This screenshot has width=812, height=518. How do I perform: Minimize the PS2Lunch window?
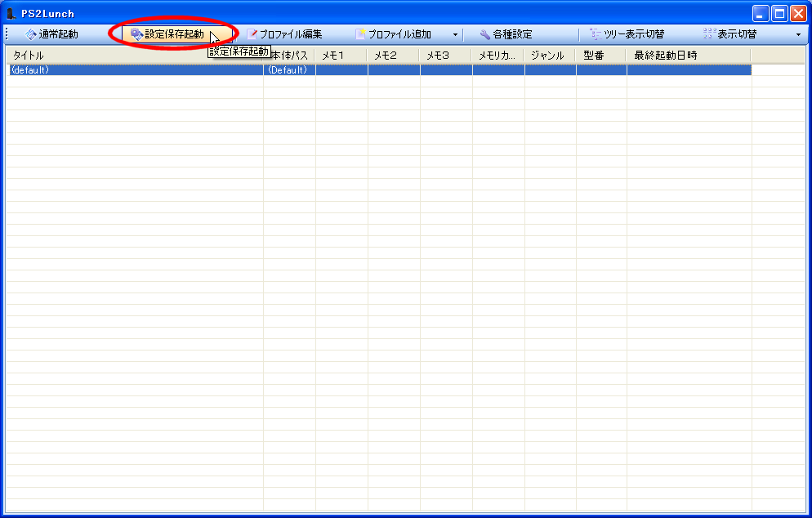click(761, 13)
